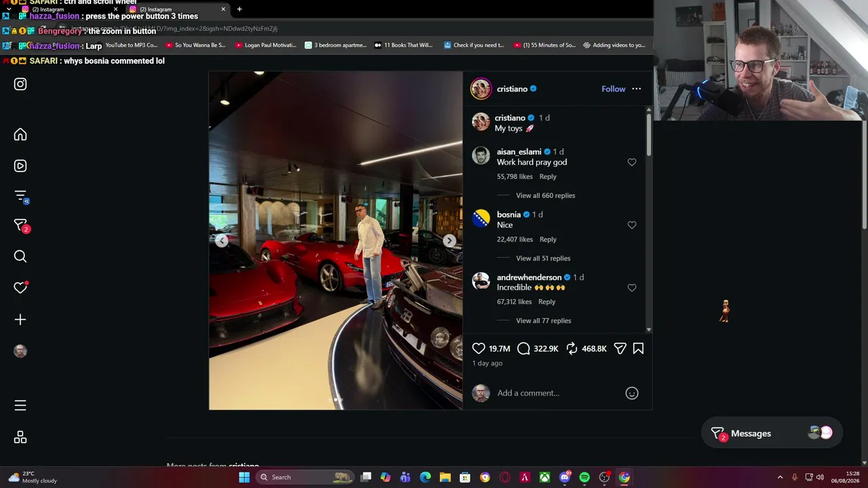868x488 pixels.
Task: Open the Instagram logo home link
Action: tap(20, 84)
